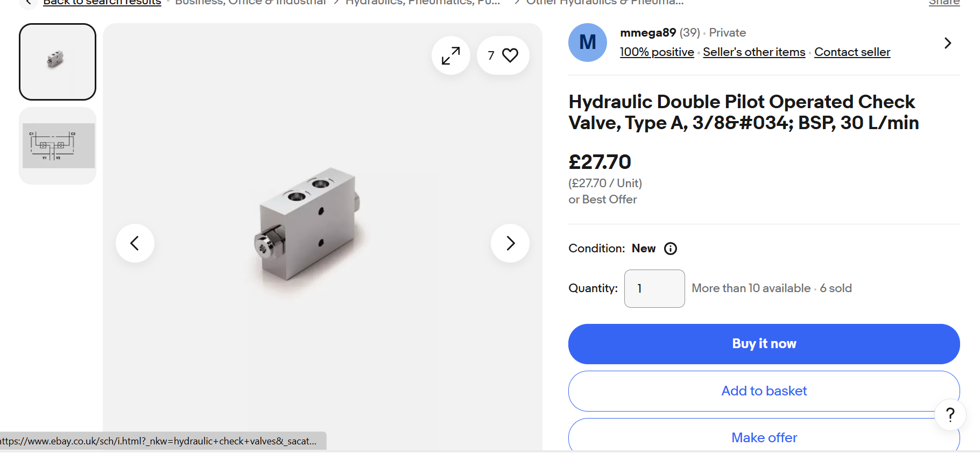Click Add to basket

764,391
